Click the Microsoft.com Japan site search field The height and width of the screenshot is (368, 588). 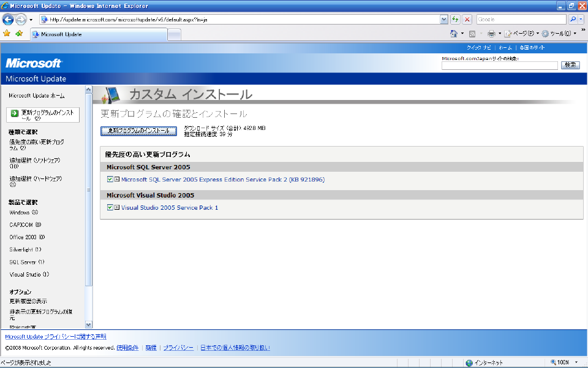(x=500, y=66)
